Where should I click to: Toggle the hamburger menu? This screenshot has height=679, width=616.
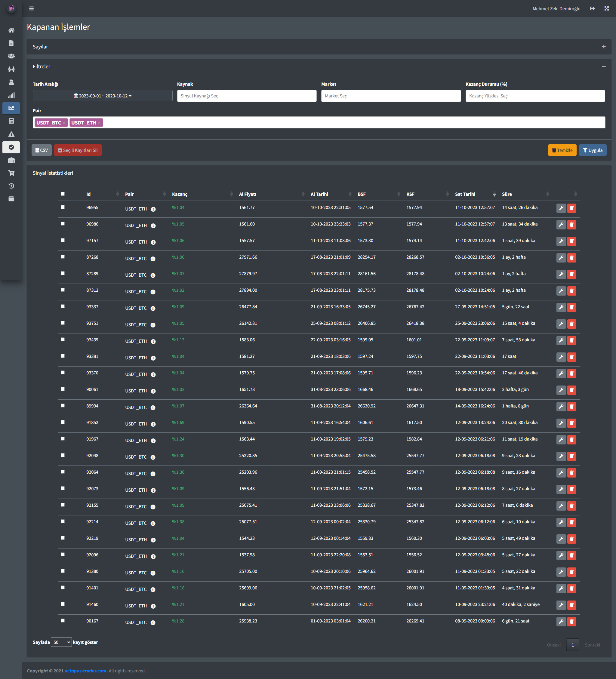tap(31, 8)
